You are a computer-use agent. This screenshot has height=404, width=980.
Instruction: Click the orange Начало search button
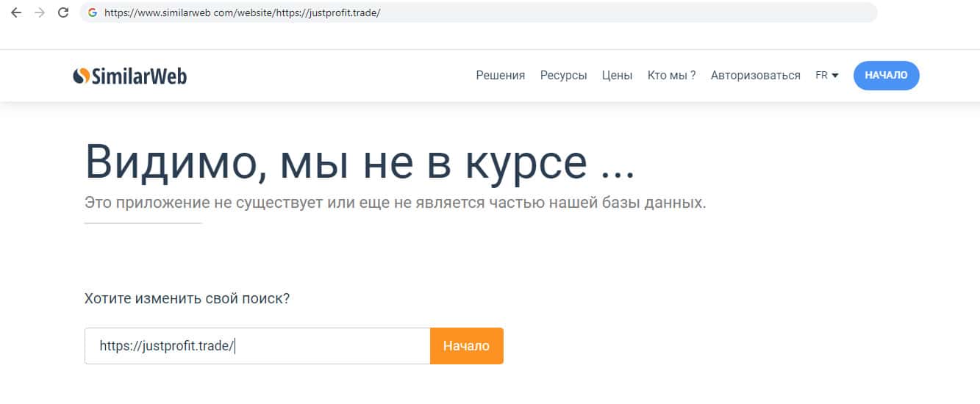click(x=467, y=346)
